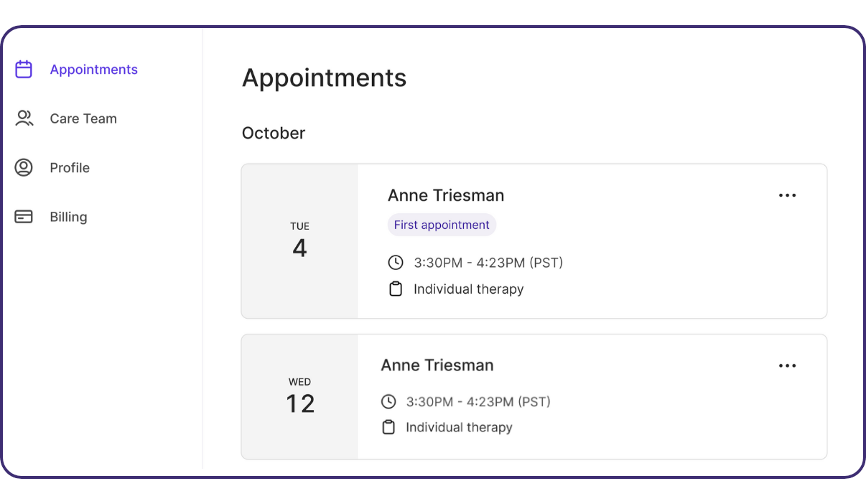Click the Billing credit card icon
The width and height of the screenshot is (866, 504).
coord(24,216)
